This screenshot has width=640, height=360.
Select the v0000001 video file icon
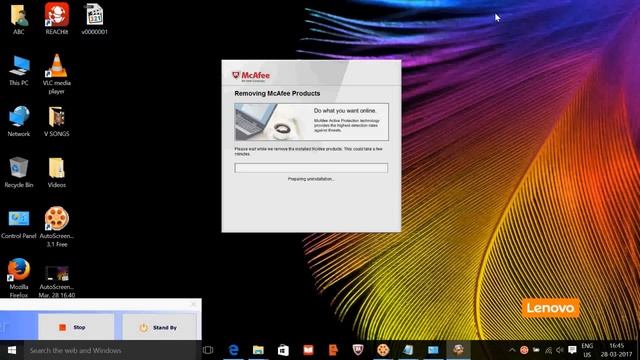point(95,19)
